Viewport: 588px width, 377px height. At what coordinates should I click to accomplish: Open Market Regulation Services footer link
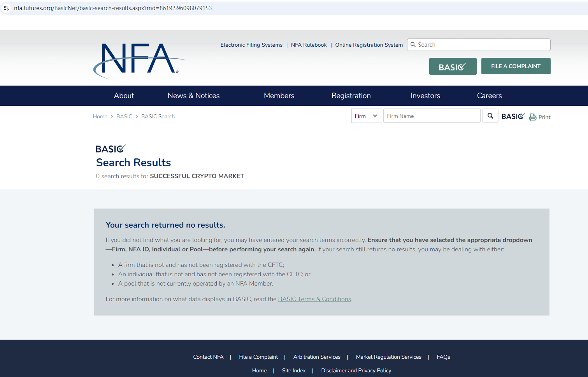pyautogui.click(x=388, y=357)
